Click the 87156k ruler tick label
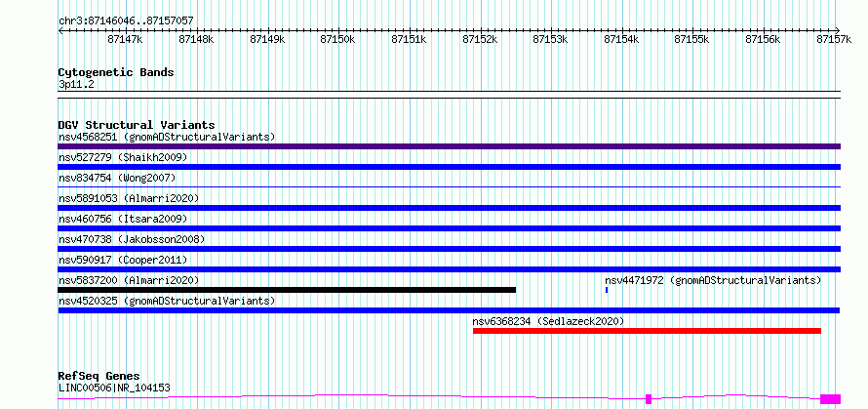The height and width of the screenshot is (409, 868). point(763,39)
